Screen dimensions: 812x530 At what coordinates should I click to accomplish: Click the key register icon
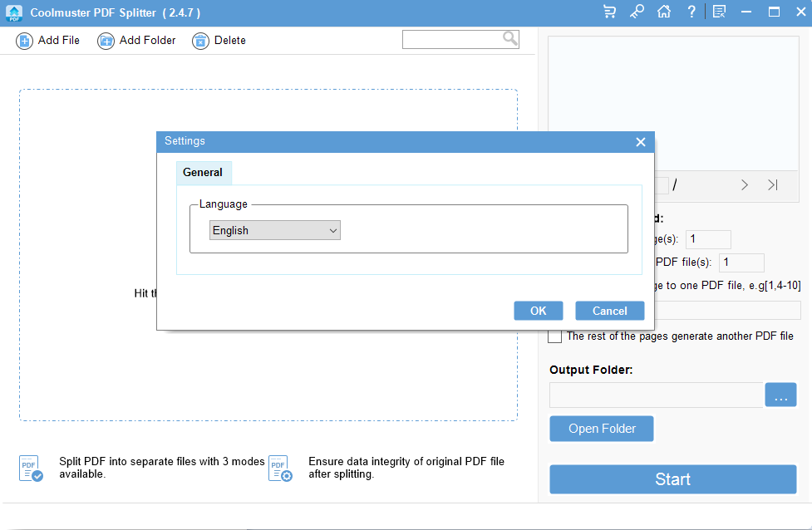[637, 12]
